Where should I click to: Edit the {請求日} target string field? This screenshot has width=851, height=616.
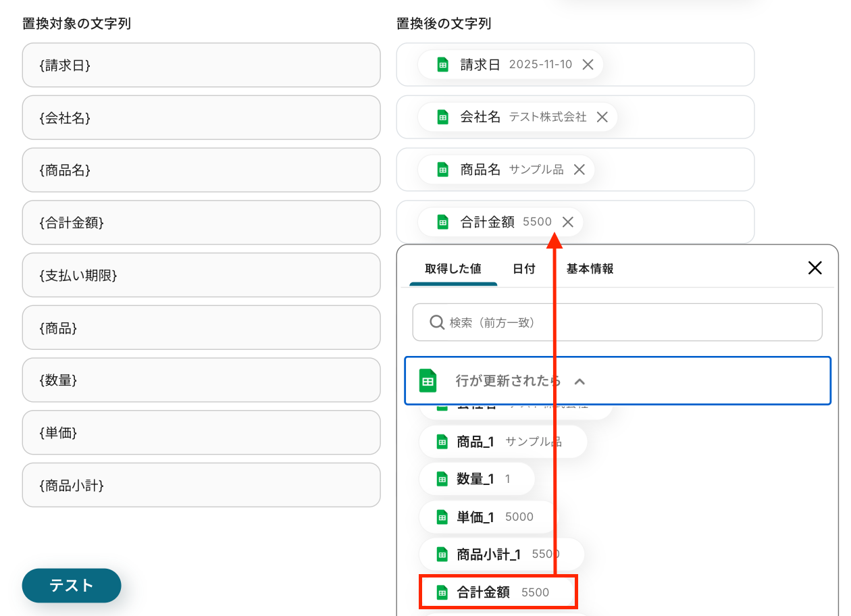[x=201, y=65]
